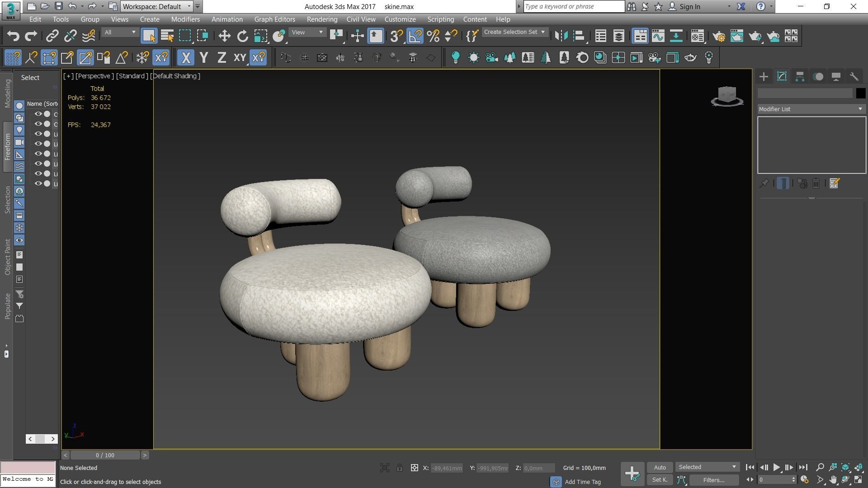The height and width of the screenshot is (488, 868).
Task: Click Add Time Tag
Action: click(x=583, y=482)
